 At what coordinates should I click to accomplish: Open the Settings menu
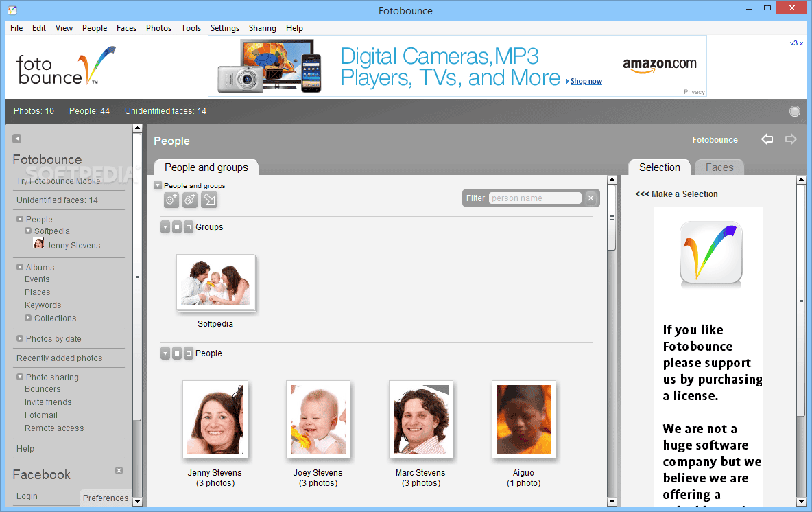coord(225,28)
